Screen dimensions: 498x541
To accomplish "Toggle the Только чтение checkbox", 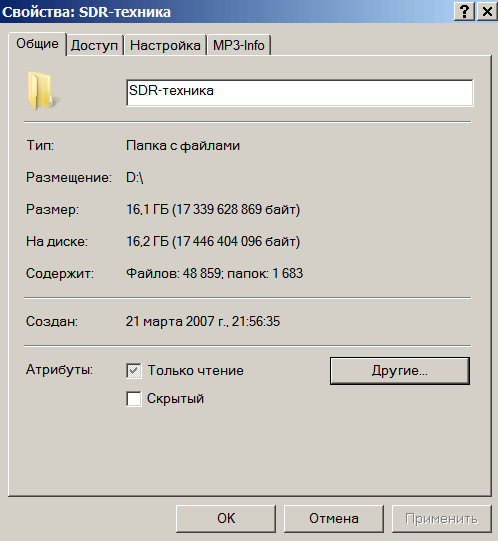I will pos(134,371).
